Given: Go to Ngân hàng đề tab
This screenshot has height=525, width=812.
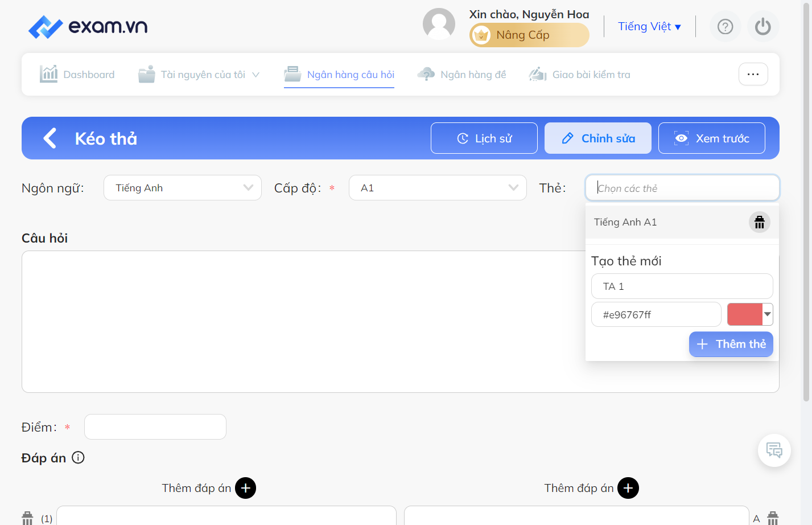Looking at the screenshot, I should pos(461,74).
